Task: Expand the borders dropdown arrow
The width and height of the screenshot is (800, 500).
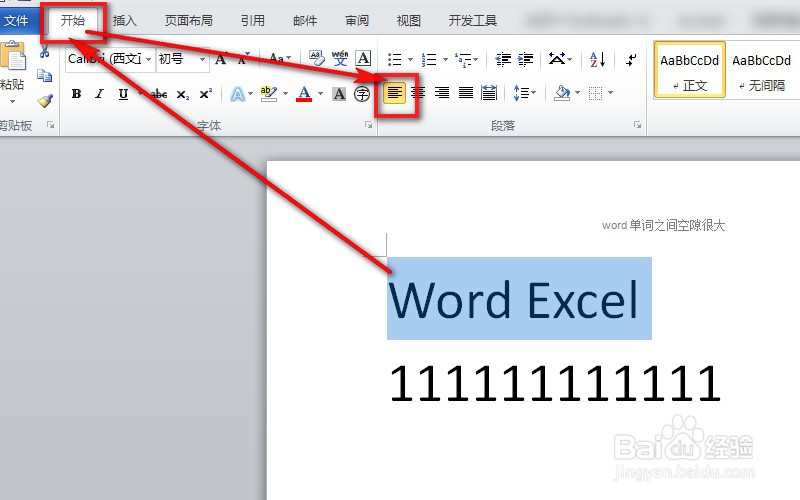Action: [x=610, y=93]
